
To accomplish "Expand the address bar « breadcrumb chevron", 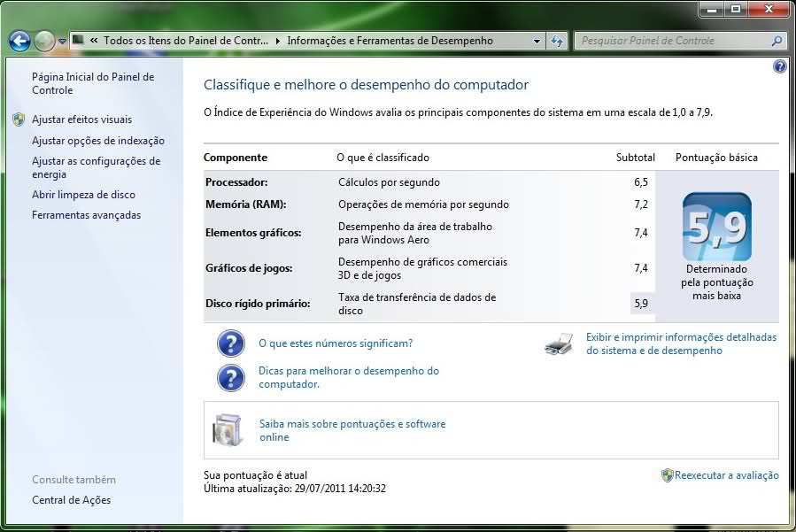I will (94, 40).
